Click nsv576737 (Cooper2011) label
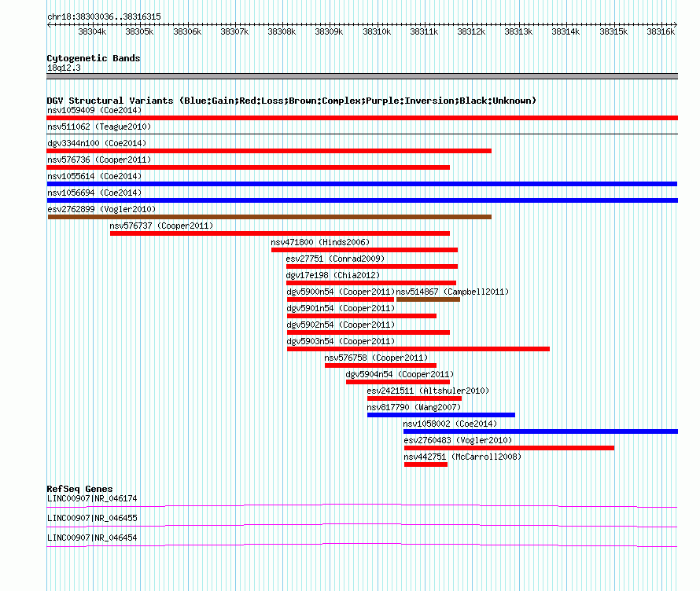The image size is (700, 591). click(161, 226)
